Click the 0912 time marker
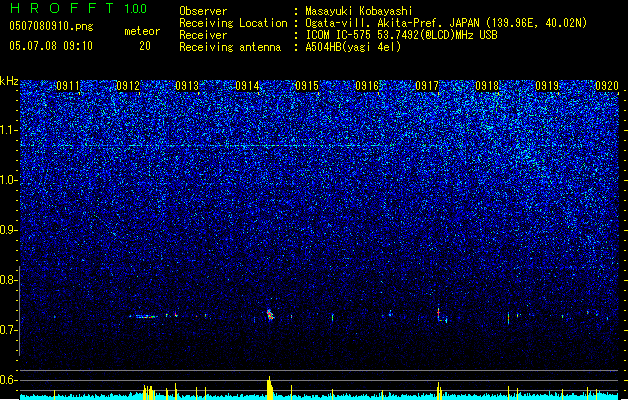 pyautogui.click(x=128, y=86)
